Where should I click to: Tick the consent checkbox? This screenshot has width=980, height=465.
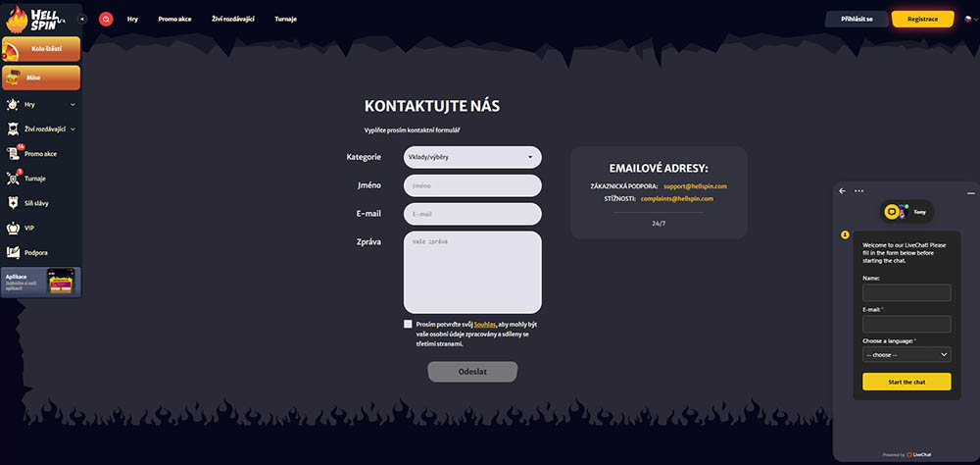point(408,324)
